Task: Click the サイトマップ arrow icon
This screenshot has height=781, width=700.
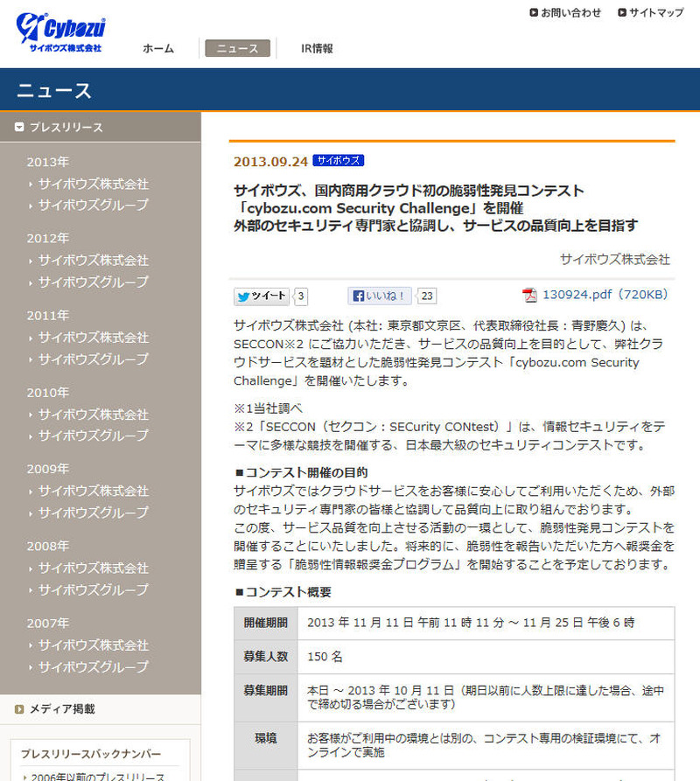Action: point(622,12)
